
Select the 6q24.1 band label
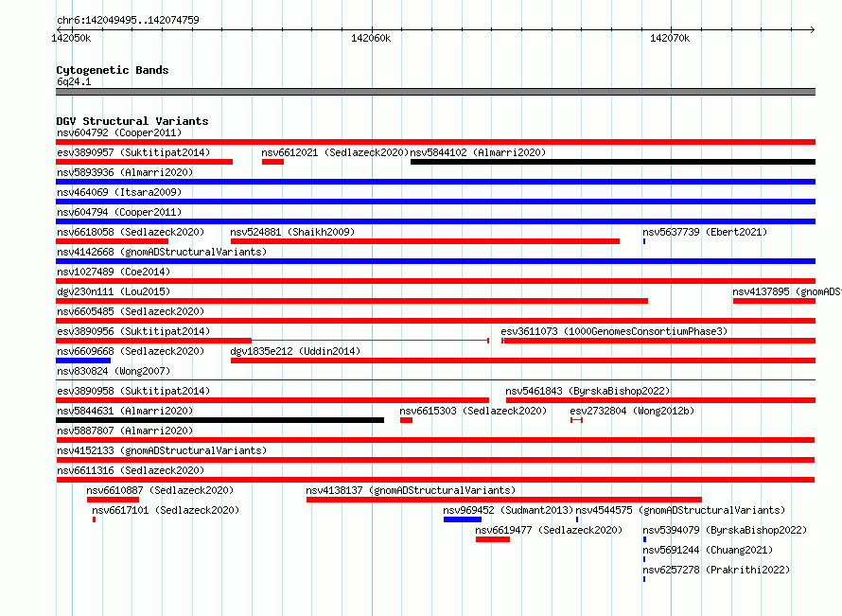point(74,81)
